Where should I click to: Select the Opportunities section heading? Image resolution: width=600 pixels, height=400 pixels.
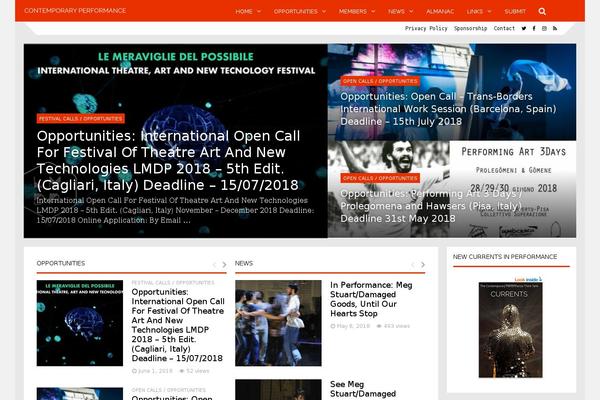(x=61, y=263)
